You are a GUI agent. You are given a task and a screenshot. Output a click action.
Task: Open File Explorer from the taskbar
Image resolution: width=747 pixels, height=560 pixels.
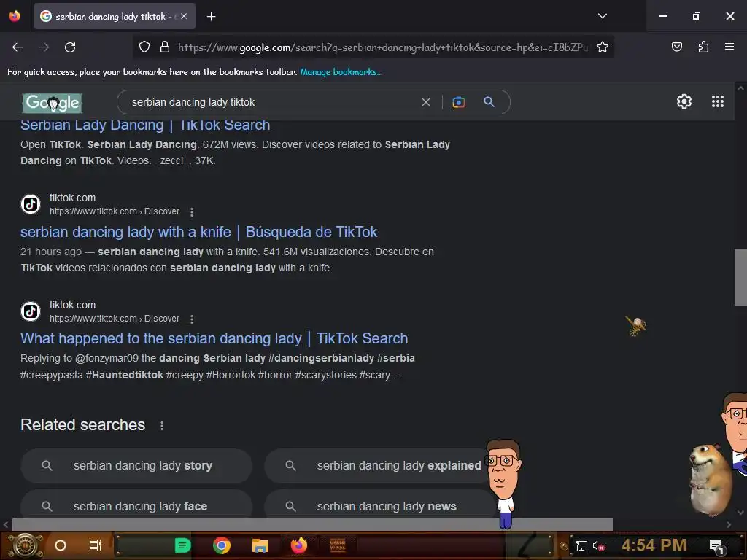(x=260, y=545)
